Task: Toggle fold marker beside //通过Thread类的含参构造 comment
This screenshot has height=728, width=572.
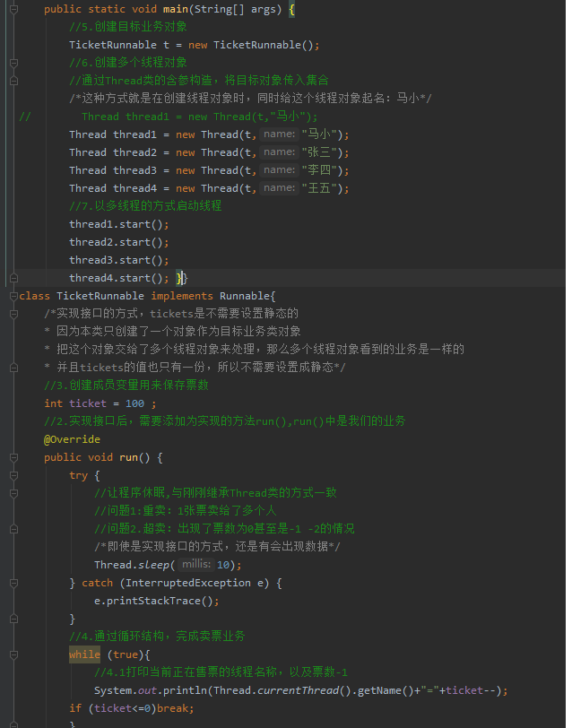Action: [x=14, y=81]
